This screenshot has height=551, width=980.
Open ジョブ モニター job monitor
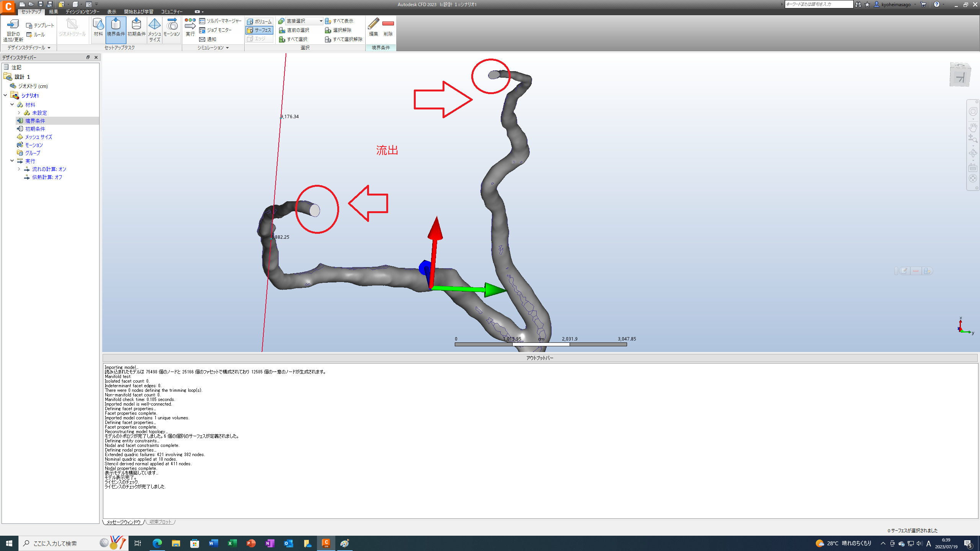216,30
